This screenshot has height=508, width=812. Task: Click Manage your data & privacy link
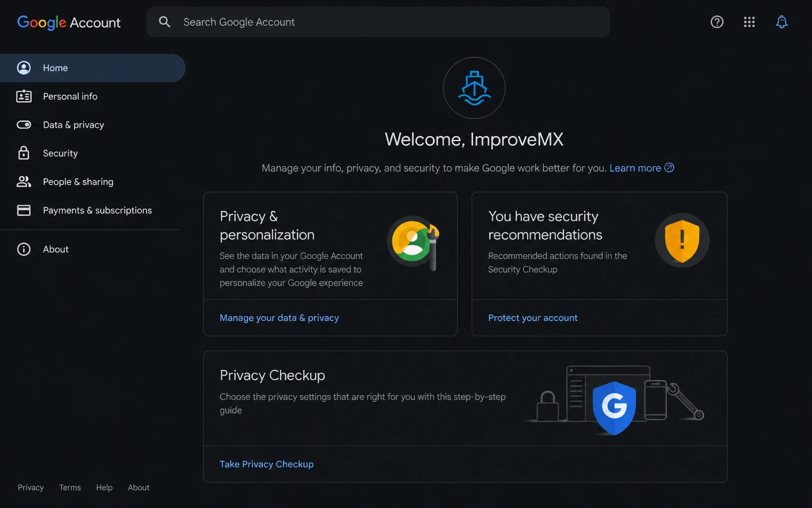(279, 317)
